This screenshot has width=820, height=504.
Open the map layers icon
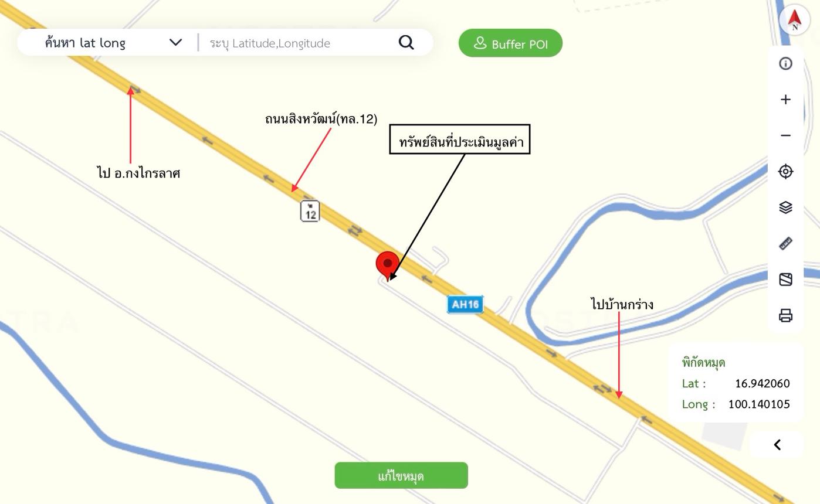(785, 207)
